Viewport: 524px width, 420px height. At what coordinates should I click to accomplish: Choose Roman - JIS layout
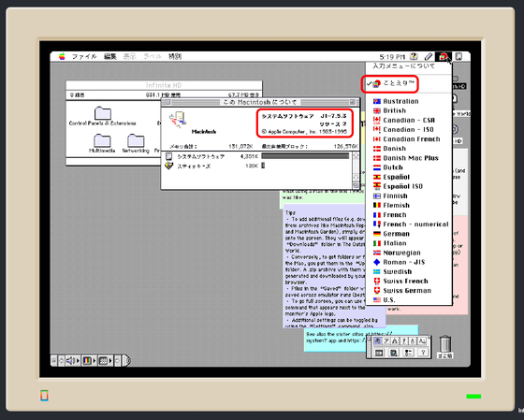click(x=409, y=262)
